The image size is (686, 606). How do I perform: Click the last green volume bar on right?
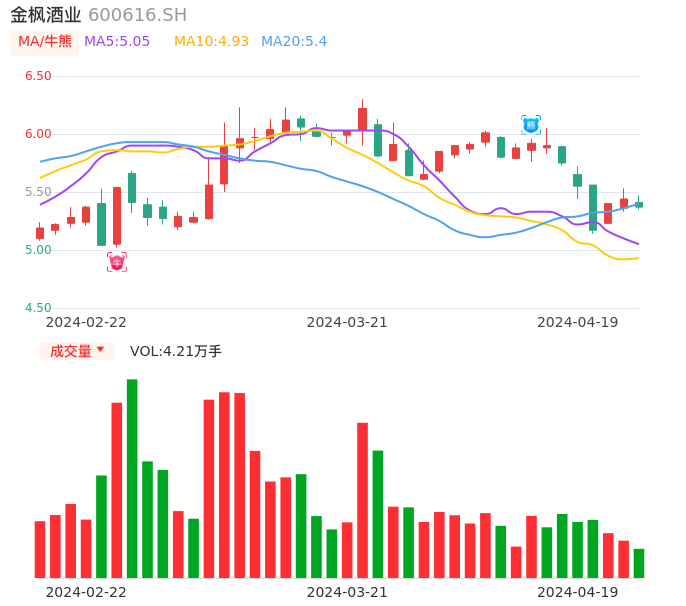pyautogui.click(x=639, y=563)
